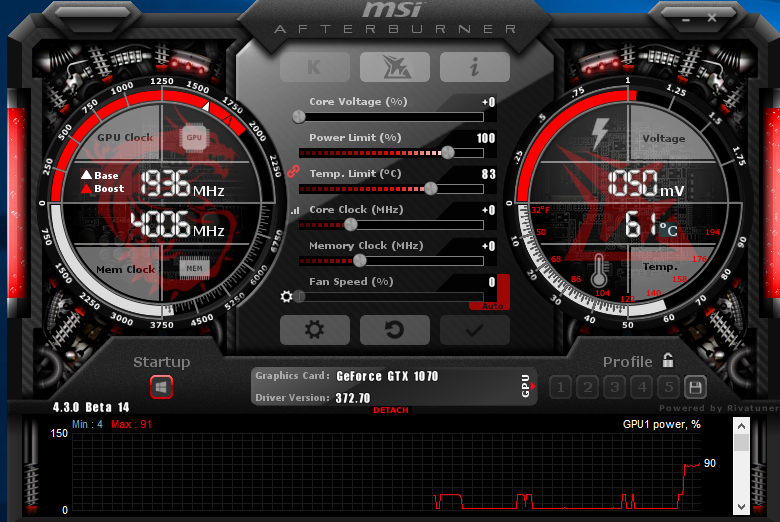The image size is (780, 522).
Task: Click the thermometer temperature icon
Action: tap(598, 271)
